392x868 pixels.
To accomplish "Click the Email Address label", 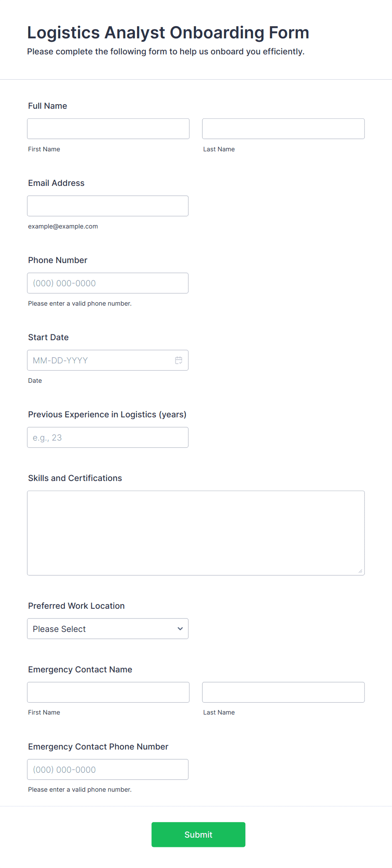I will (x=56, y=183).
